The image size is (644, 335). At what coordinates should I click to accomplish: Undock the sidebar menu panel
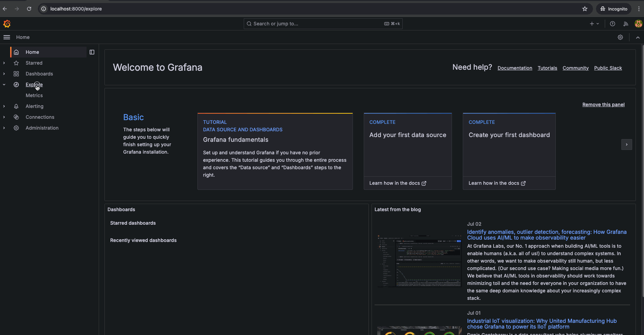pos(92,52)
